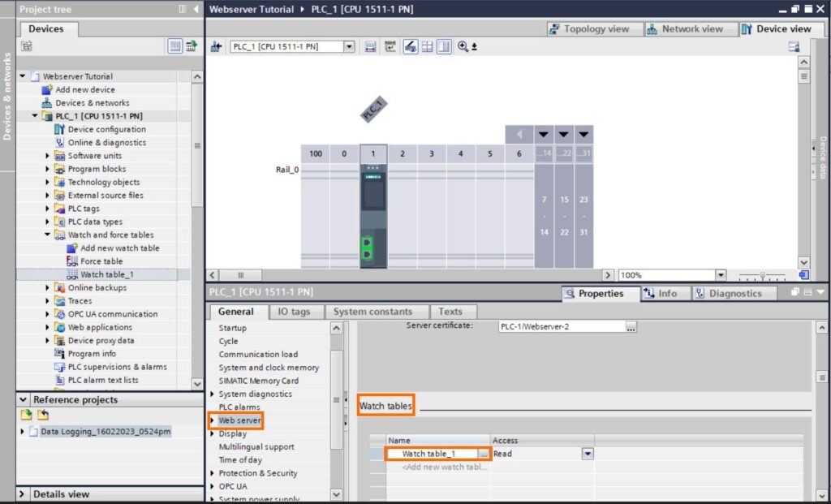Image resolution: width=831 pixels, height=504 pixels.
Task: Toggle the show grid icon in device toolbar
Action: (x=427, y=46)
